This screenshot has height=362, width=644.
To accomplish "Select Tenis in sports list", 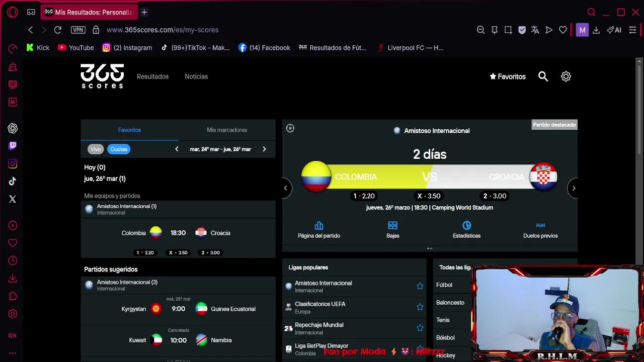I will pos(443,320).
